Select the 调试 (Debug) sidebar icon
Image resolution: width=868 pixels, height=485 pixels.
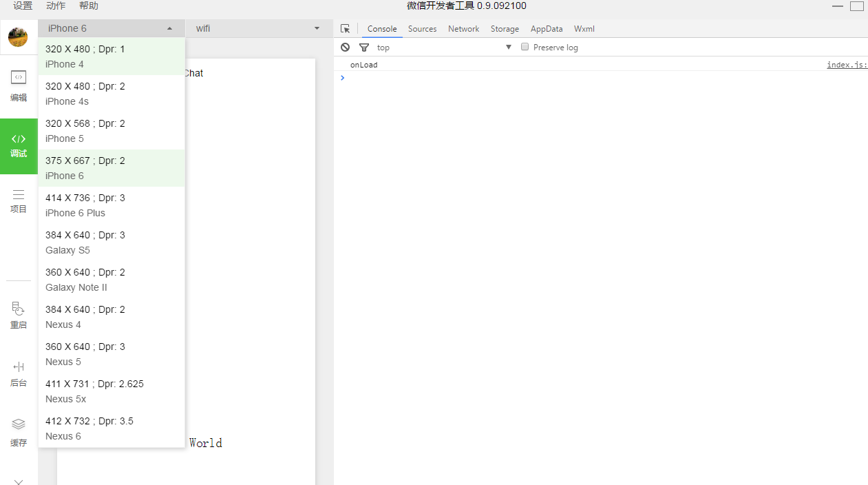click(19, 146)
